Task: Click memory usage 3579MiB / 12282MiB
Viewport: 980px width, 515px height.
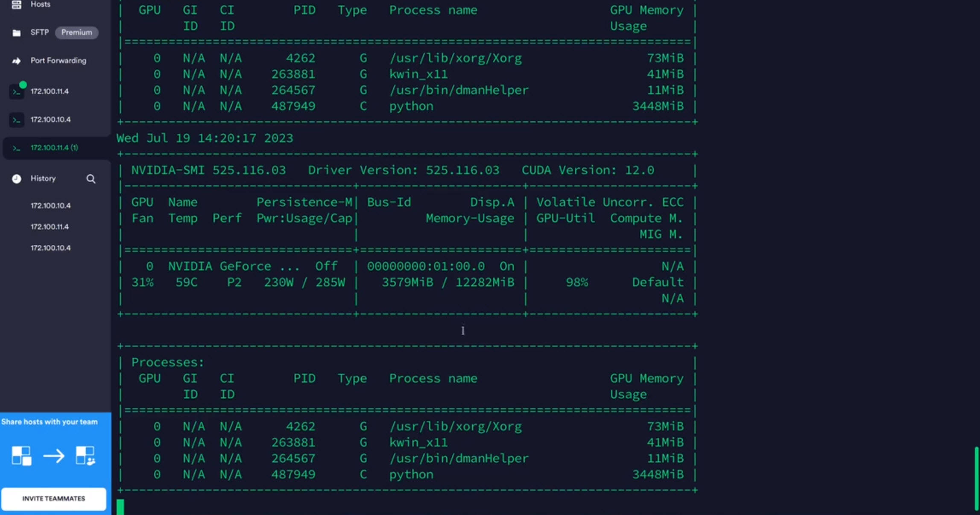Action: [448, 283]
